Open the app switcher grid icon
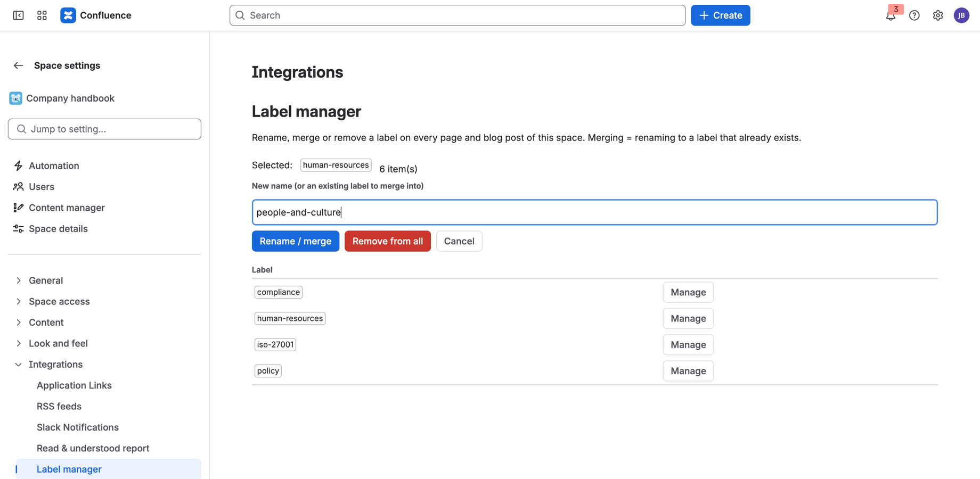Image resolution: width=980 pixels, height=479 pixels. [42, 15]
